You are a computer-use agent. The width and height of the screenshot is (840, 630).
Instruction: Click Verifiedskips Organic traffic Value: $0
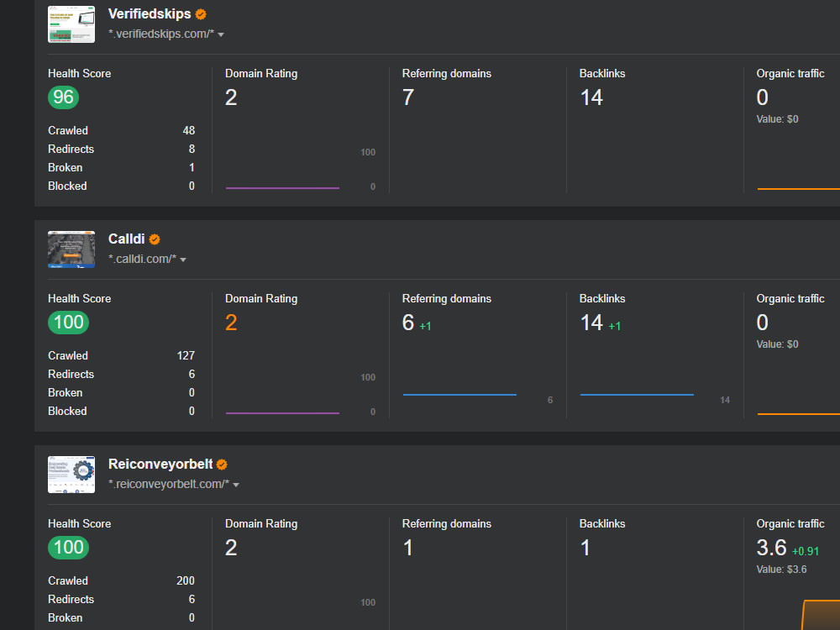777,119
